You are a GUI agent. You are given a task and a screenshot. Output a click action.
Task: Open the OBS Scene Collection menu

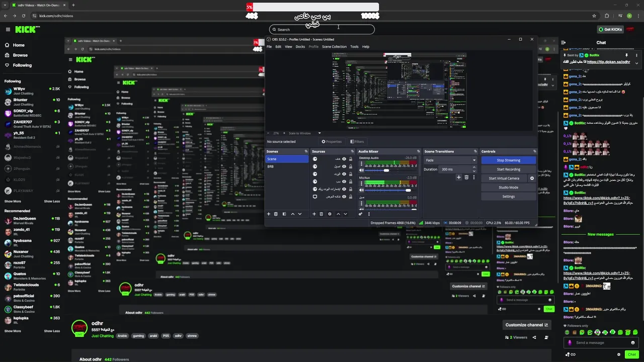(334, 47)
